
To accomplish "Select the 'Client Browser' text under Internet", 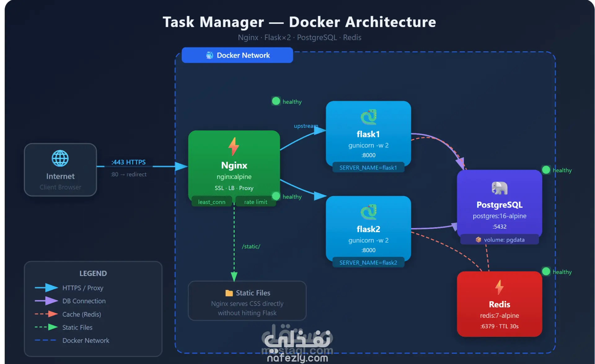I will point(60,187).
